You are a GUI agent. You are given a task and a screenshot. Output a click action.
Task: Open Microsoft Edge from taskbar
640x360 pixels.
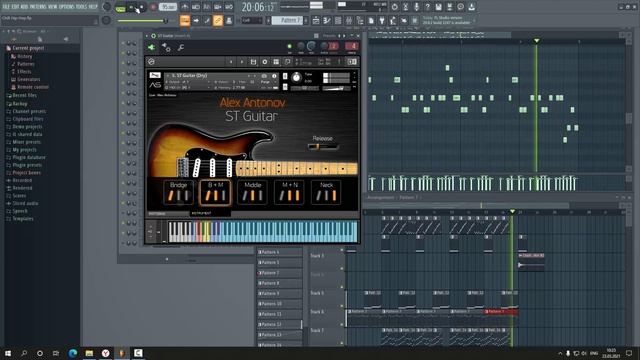click(73, 353)
